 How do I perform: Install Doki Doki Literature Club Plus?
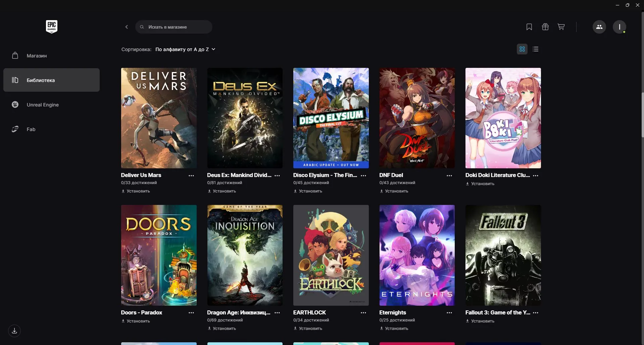pos(480,184)
